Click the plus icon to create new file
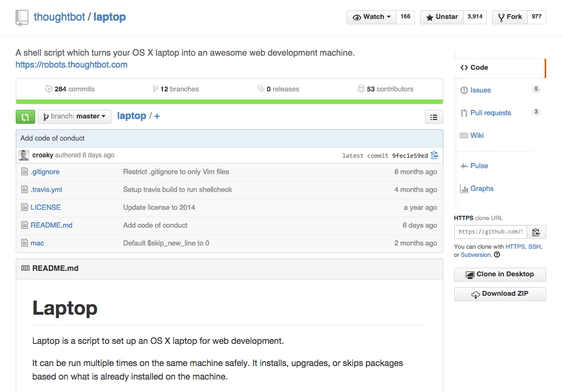Viewport: 563px width, 392px height. (x=157, y=116)
